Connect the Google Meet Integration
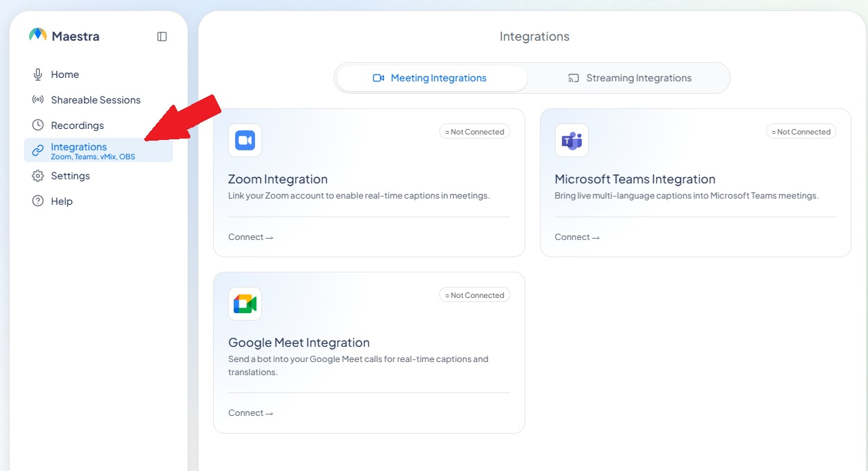Viewport: 868px width, 471px height. (251, 413)
